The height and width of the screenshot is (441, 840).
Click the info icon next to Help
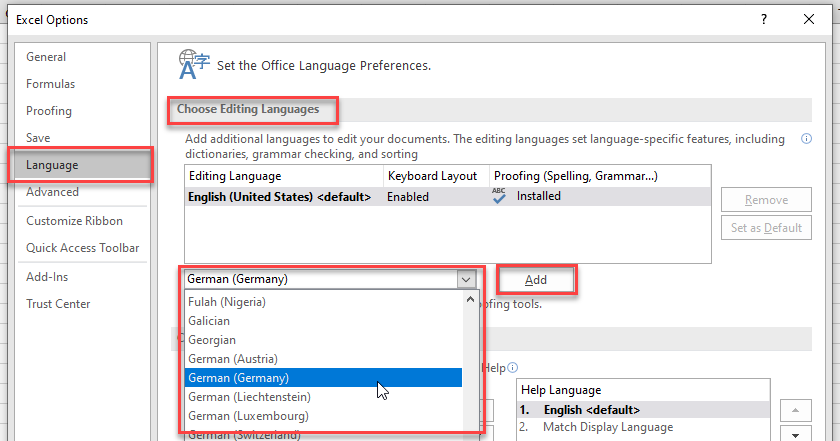tap(513, 368)
